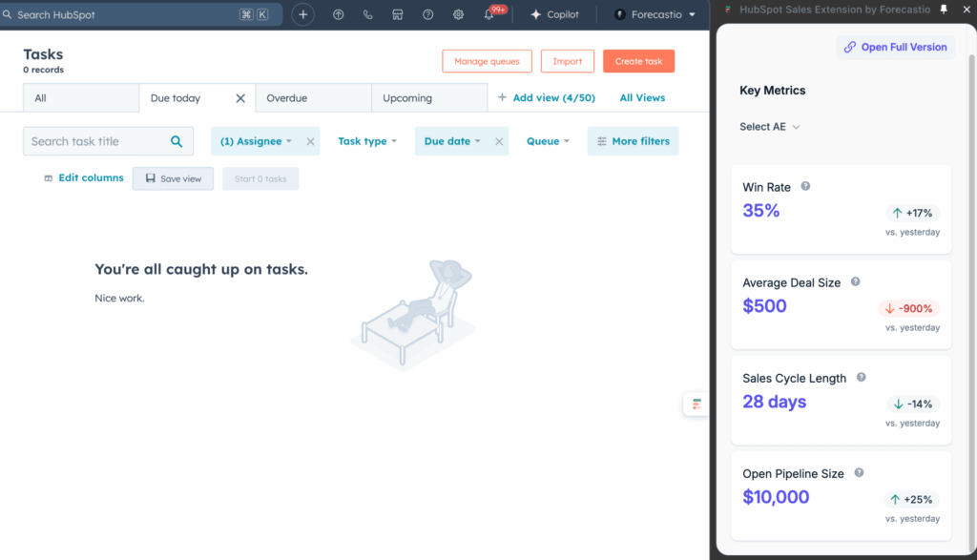Click the Forecastio logo in extension header
Screen dimensions: 977x560
coord(728,10)
